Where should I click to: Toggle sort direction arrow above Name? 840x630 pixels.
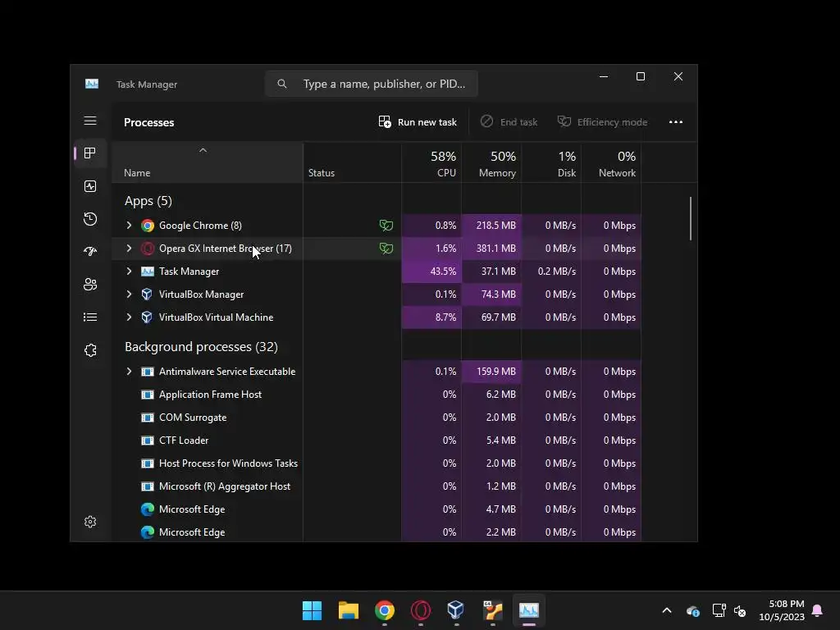203,151
